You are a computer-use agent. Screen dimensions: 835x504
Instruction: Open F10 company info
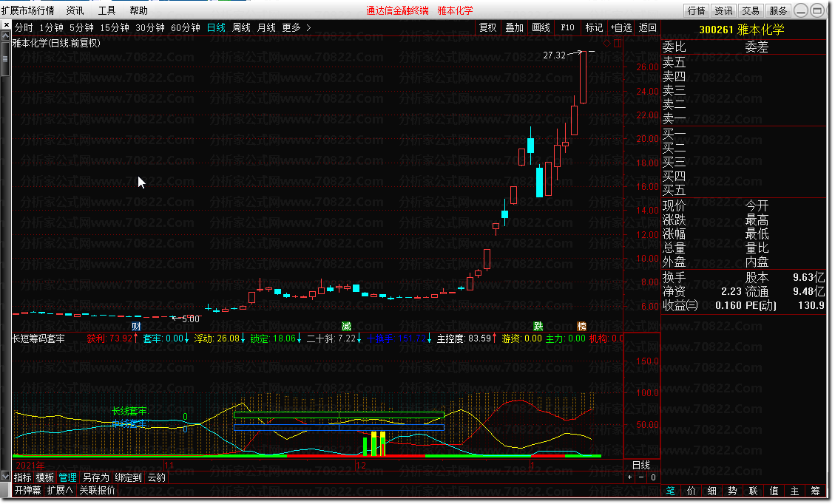(568, 27)
